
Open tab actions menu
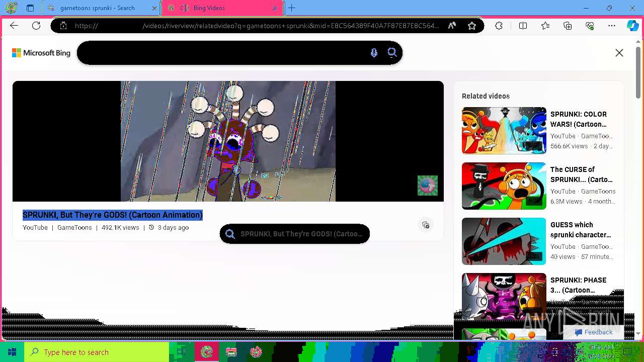(x=30, y=8)
